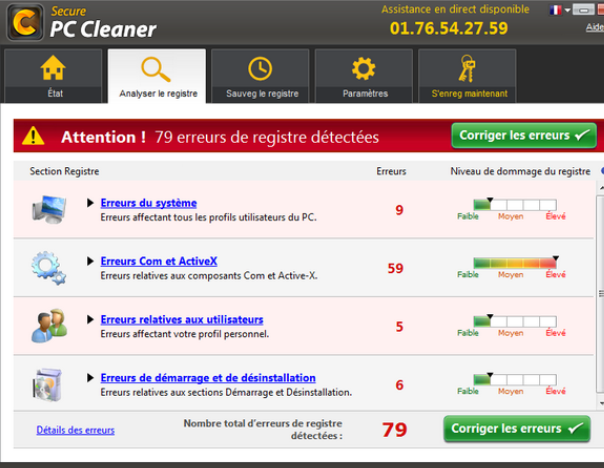Click Niveau de dommage du registre header
The width and height of the screenshot is (604, 468).
point(520,171)
